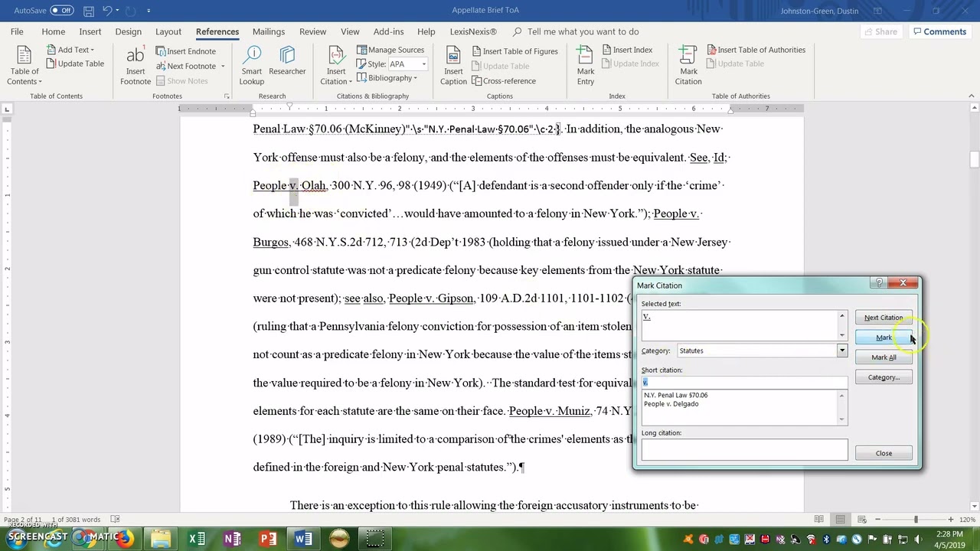Viewport: 980px width, 551px height.
Task: Open the Category... button in the dialog
Action: coord(884,377)
